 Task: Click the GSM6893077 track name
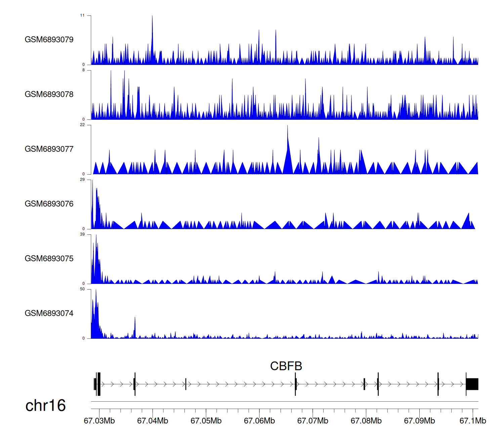[49, 149]
